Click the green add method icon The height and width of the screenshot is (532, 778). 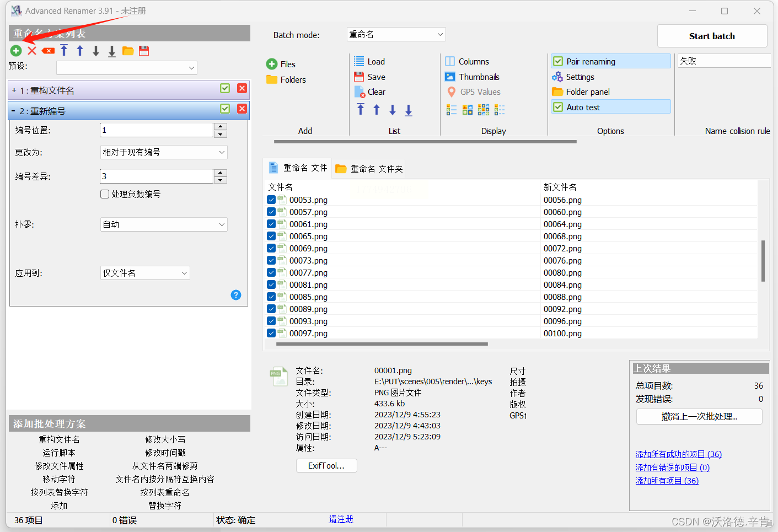[16, 51]
